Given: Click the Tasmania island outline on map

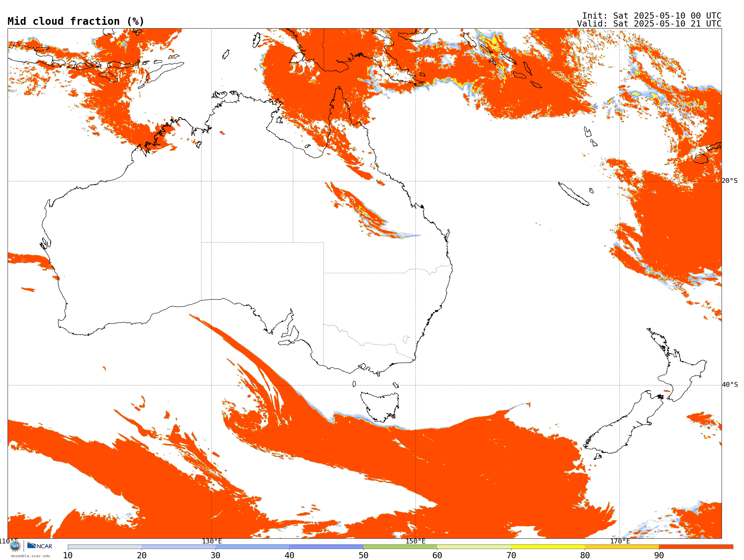Looking at the screenshot, I should pyautogui.click(x=380, y=406).
